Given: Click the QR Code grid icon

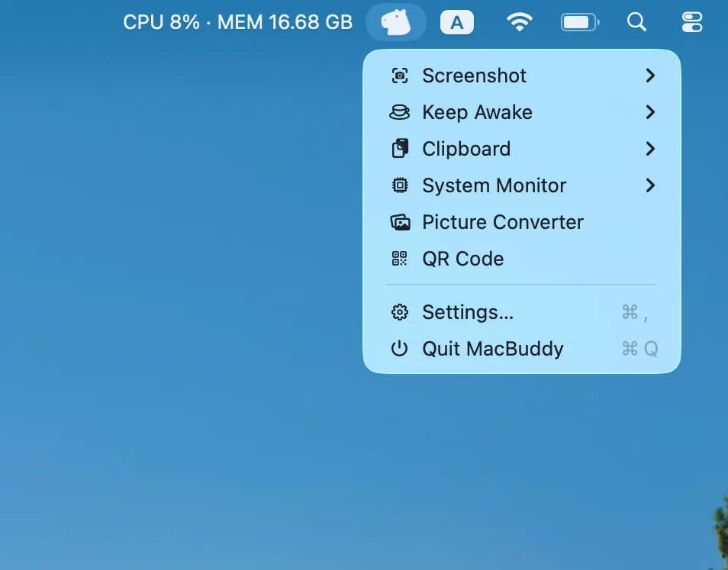Looking at the screenshot, I should point(399,259).
